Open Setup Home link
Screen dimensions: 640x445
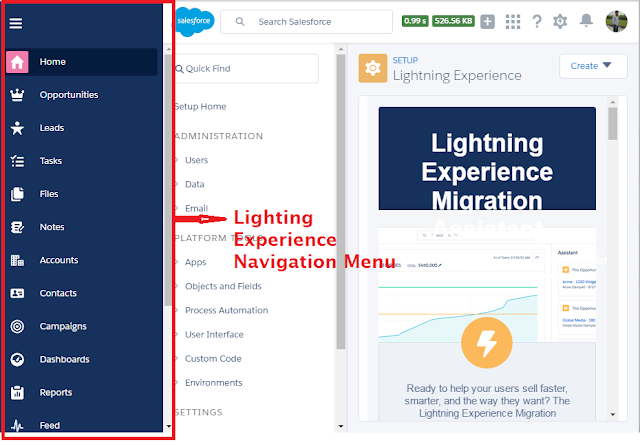click(200, 107)
